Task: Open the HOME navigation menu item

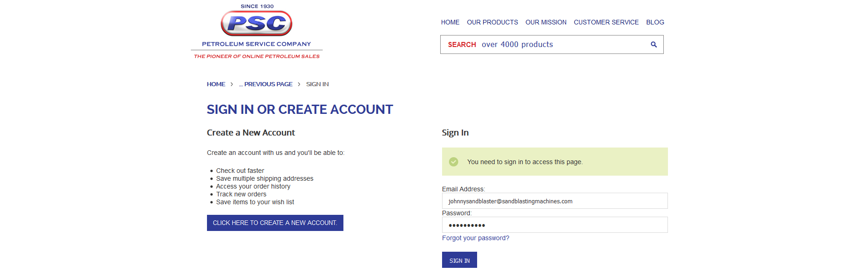Action: point(450,22)
